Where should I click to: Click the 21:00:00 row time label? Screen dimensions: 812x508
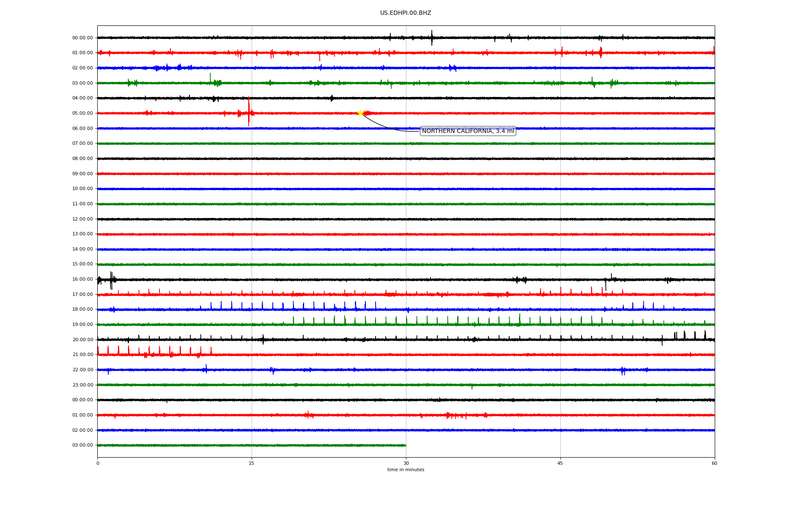point(82,355)
